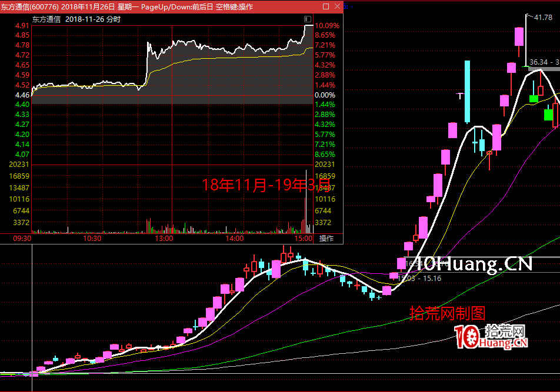The width and height of the screenshot is (560, 392).
Task: Click the 4.07 lowest price axis label
Action: pyautogui.click(x=22, y=155)
